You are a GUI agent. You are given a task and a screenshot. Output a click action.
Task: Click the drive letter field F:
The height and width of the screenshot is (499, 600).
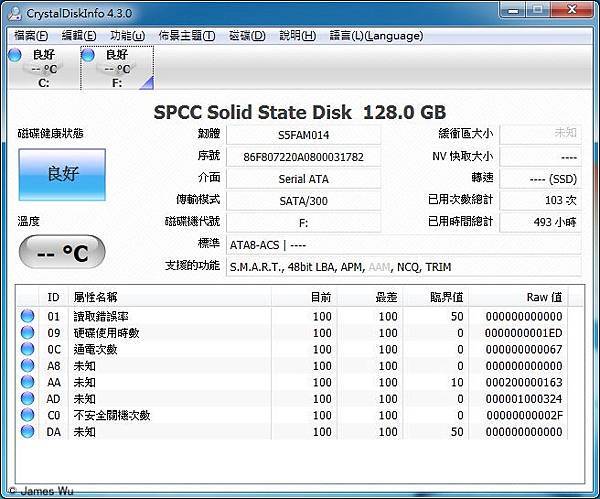303,223
